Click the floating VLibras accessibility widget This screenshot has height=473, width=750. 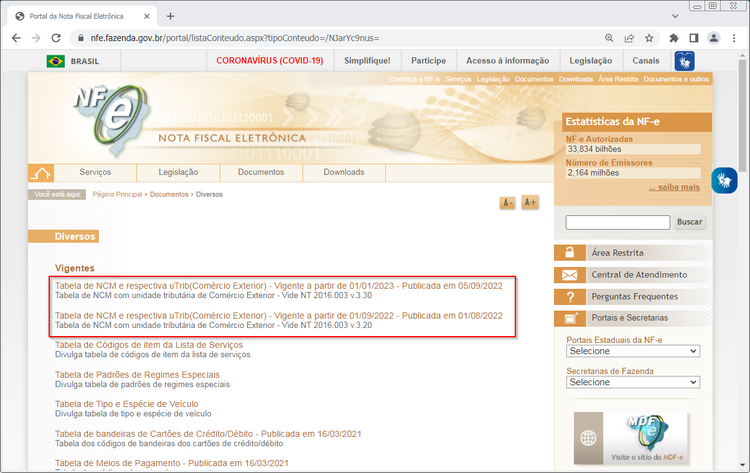tap(724, 180)
